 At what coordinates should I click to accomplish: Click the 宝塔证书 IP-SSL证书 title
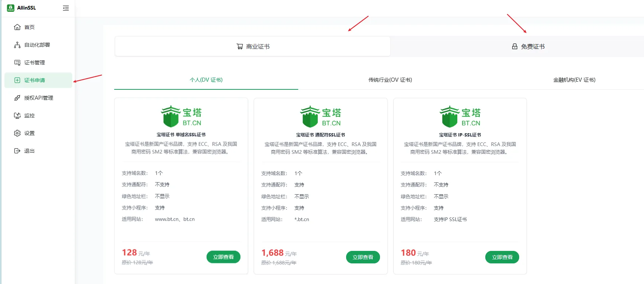pos(460,135)
